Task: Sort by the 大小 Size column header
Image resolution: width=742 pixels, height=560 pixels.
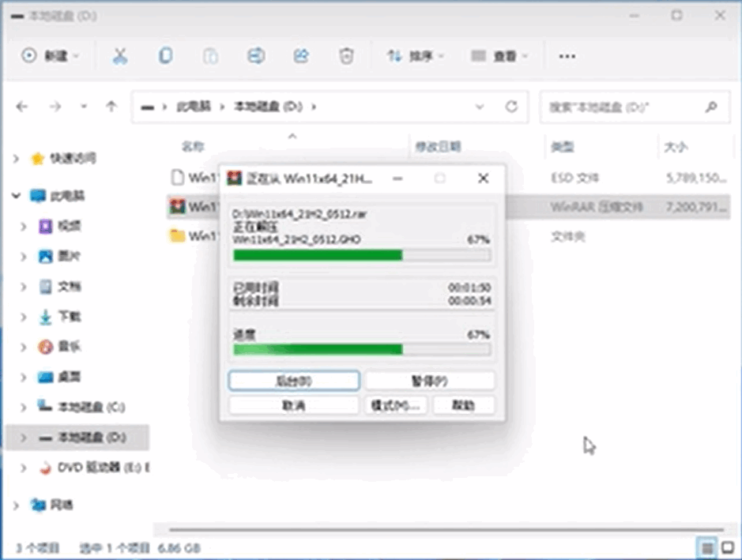Action: click(676, 147)
